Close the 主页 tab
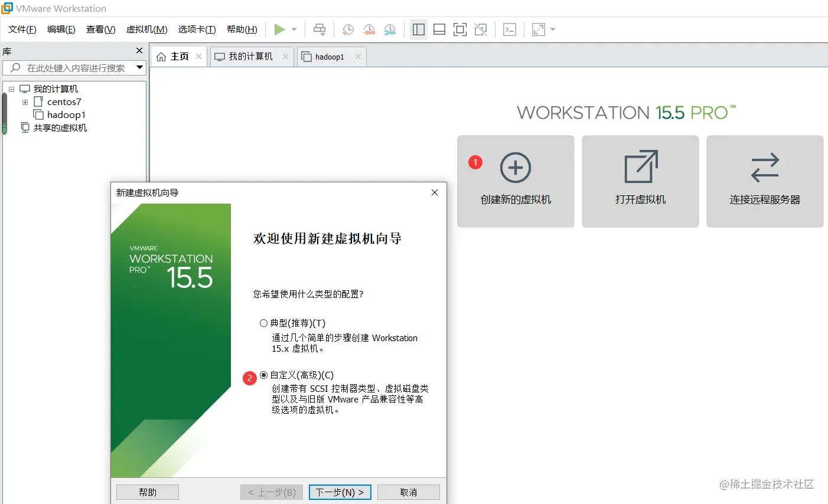Image resolution: width=828 pixels, height=504 pixels. click(x=198, y=57)
